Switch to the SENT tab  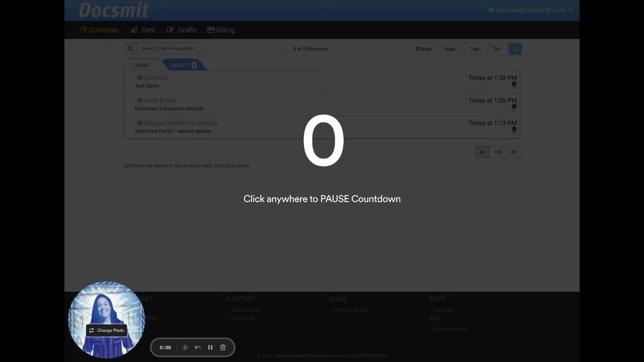pos(142,65)
